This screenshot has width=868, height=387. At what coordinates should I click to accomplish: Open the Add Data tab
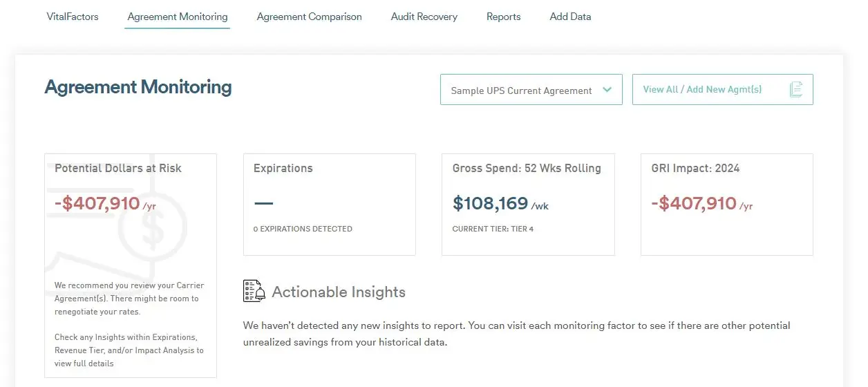tap(571, 17)
